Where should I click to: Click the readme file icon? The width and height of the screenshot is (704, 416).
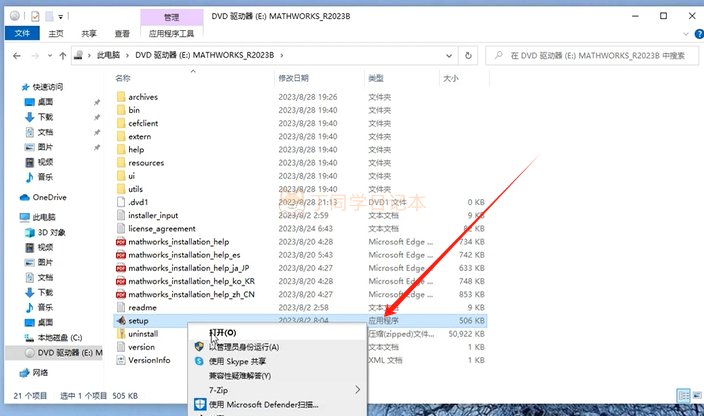pos(121,307)
